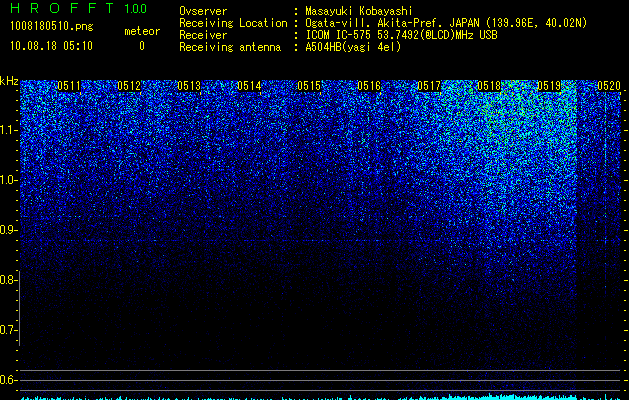Click the cyan signal level graph at bottom
Screen dimensions: 629x400
[x=320, y=397]
